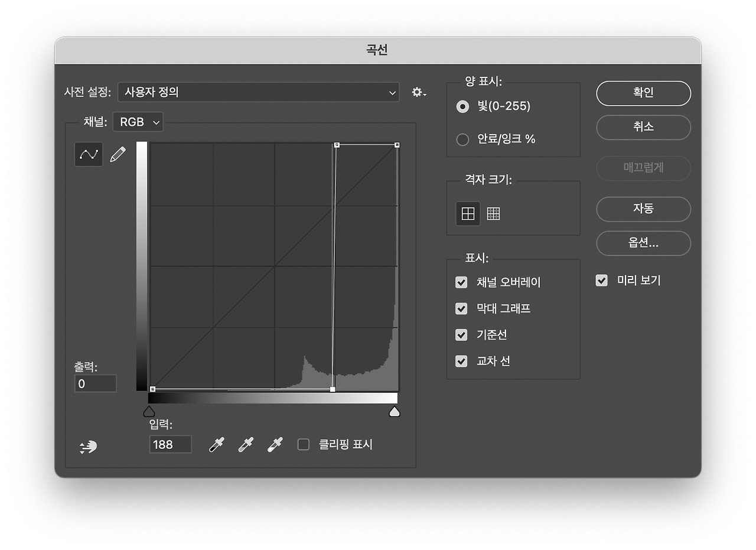Select the pencil draw curve tool
The height and width of the screenshot is (550, 756).
pyautogui.click(x=118, y=155)
